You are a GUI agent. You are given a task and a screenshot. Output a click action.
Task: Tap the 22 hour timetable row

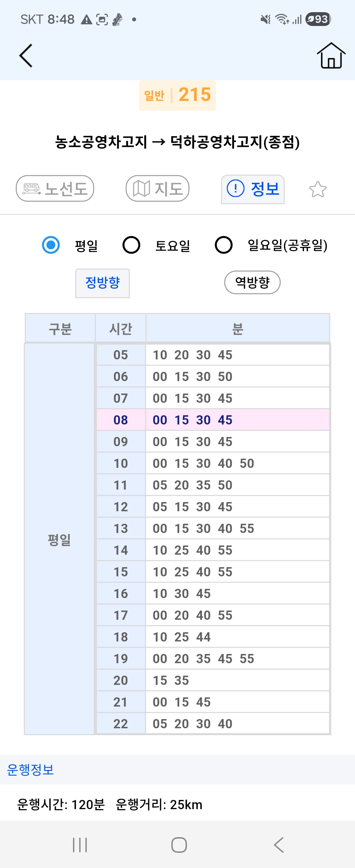[212, 723]
